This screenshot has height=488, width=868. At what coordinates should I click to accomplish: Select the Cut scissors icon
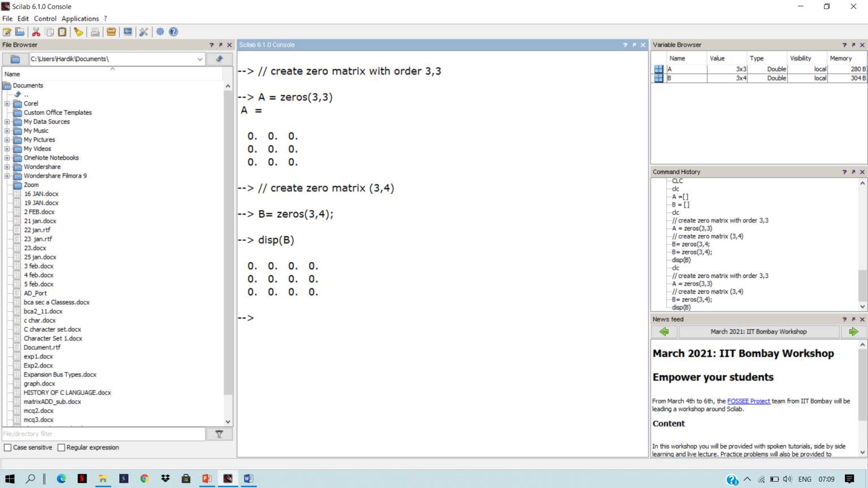pyautogui.click(x=36, y=32)
